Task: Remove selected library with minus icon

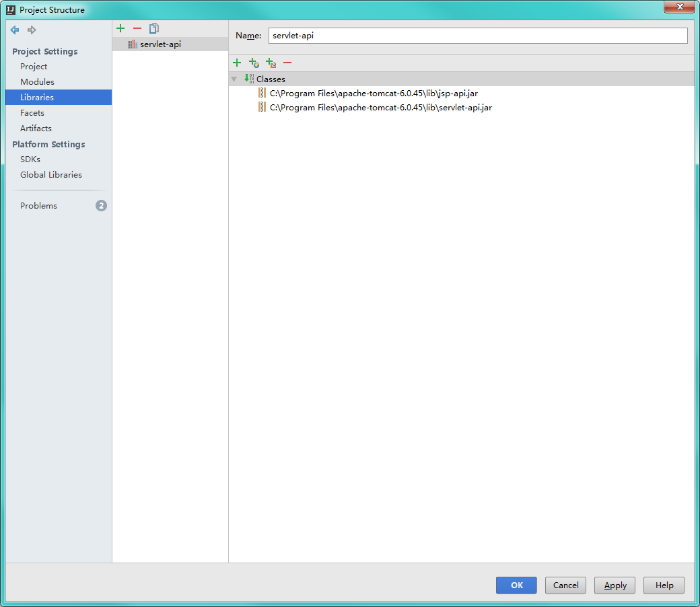Action: (x=137, y=28)
